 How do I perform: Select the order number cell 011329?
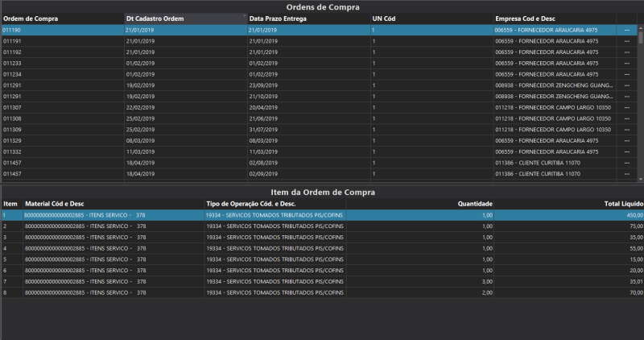(x=63, y=141)
